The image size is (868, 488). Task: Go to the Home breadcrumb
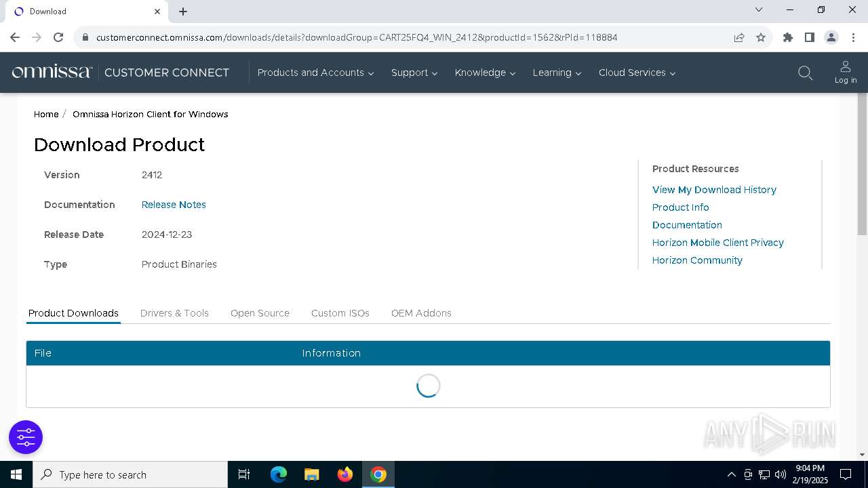point(46,114)
